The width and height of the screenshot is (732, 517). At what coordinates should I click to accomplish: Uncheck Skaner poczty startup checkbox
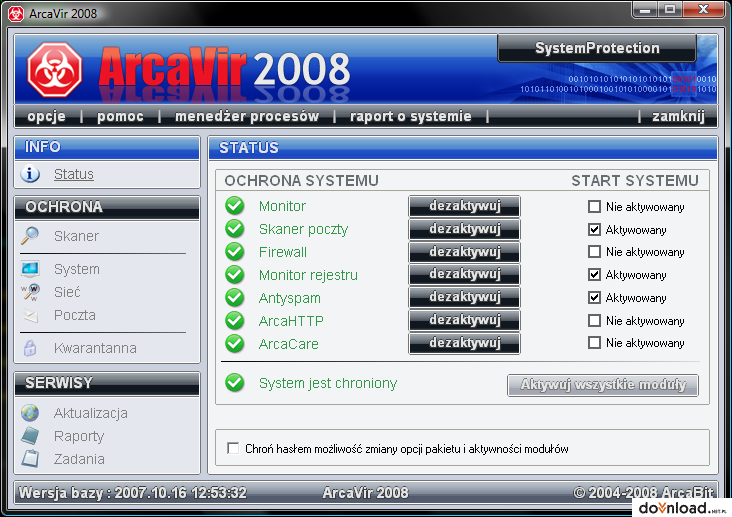coord(594,229)
